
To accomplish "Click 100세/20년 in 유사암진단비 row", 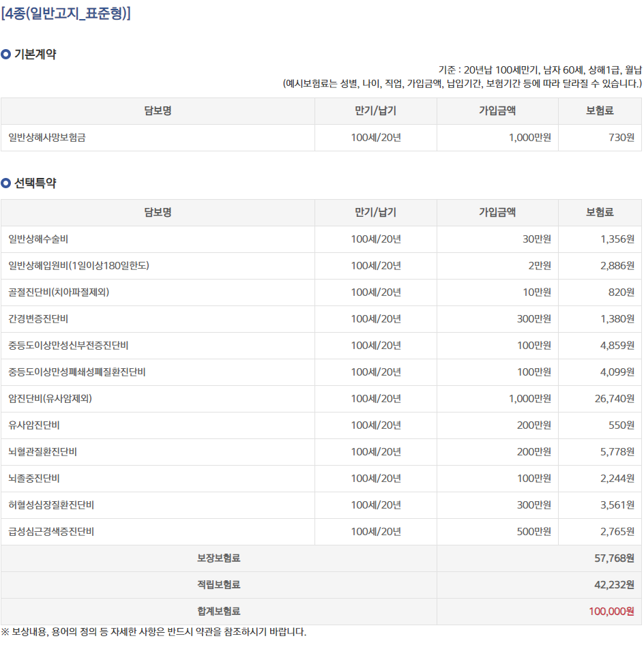I will tap(376, 425).
